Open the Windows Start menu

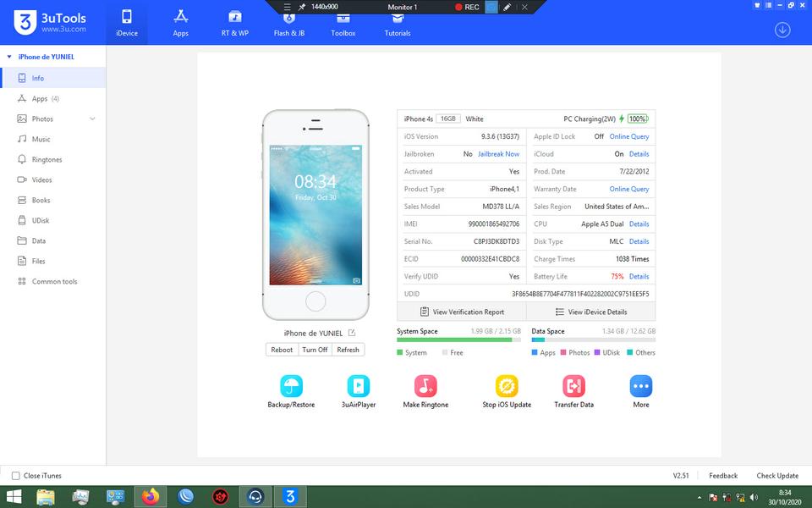[x=14, y=497]
